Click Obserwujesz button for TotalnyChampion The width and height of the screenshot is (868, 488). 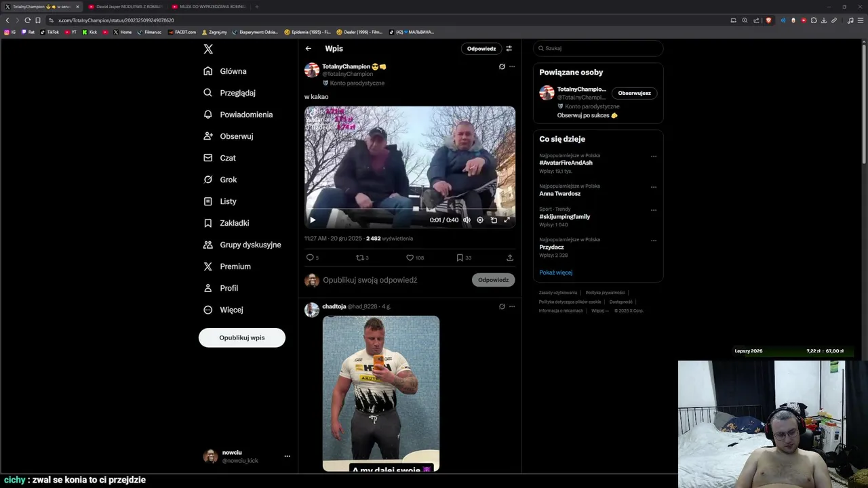(634, 93)
